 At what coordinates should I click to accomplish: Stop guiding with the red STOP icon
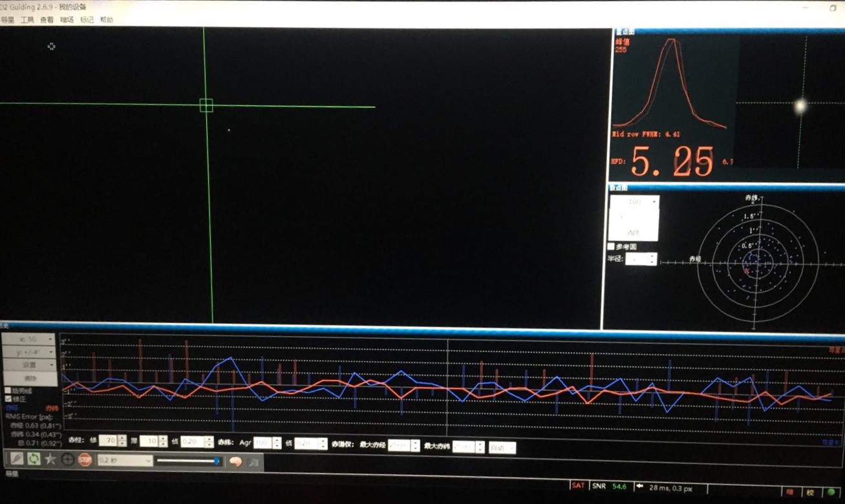pos(85,460)
